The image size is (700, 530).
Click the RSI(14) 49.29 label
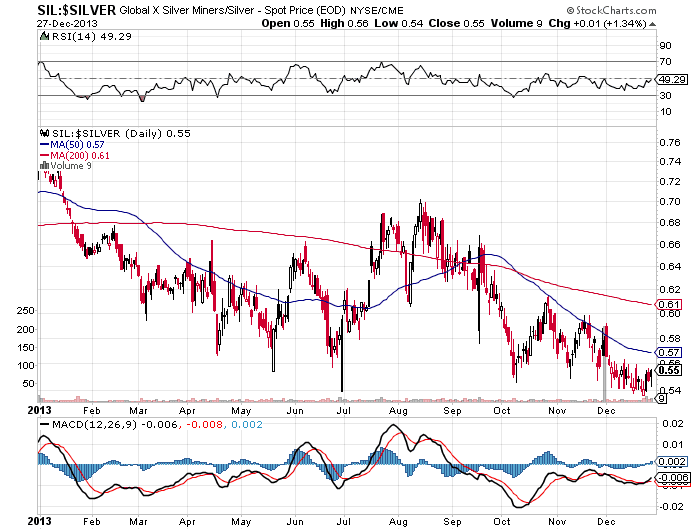92,37
